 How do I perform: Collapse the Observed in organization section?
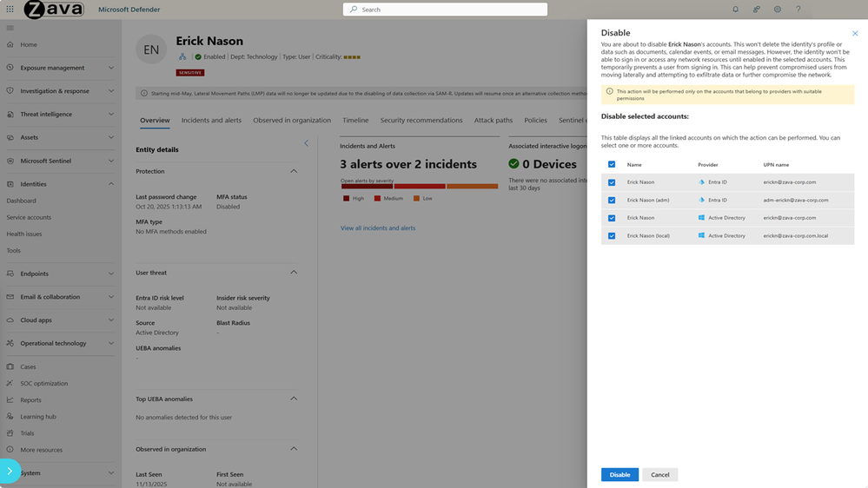point(294,449)
